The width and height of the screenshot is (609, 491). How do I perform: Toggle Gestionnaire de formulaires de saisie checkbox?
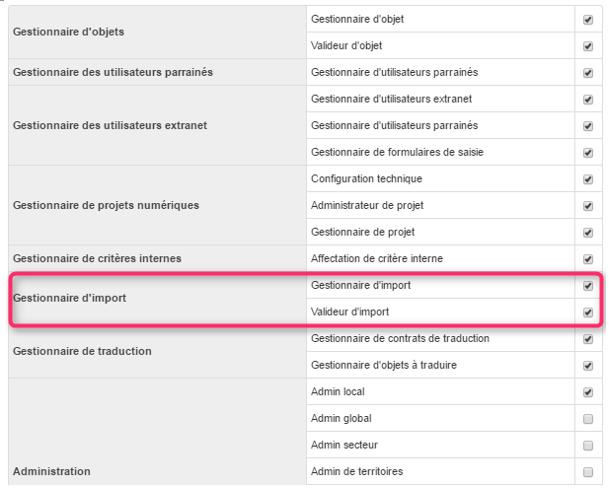coord(588,153)
